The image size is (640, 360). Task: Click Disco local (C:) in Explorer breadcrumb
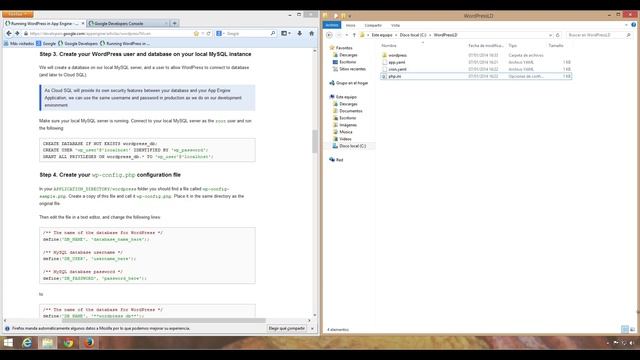413,35
